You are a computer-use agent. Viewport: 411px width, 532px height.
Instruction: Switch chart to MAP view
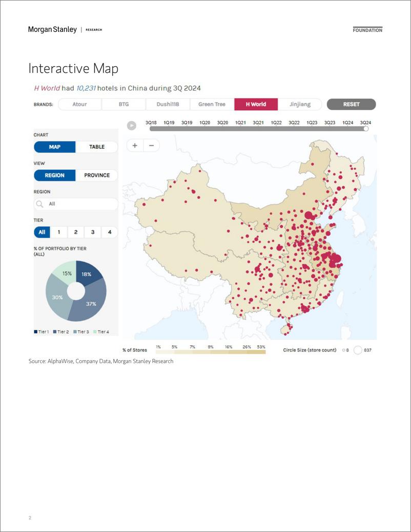(54, 147)
